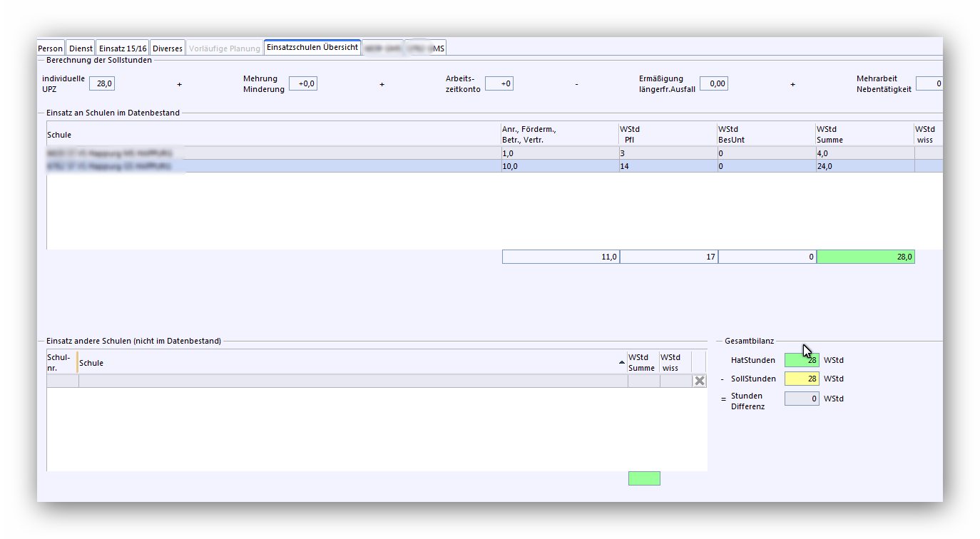Sort by Schule column in Datenbestand table
This screenshot has height=539, width=980.
[x=274, y=134]
